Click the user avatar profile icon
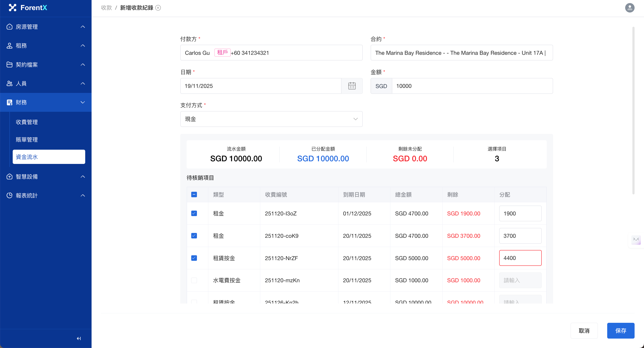Viewport: 644px width, 348px height. (630, 8)
